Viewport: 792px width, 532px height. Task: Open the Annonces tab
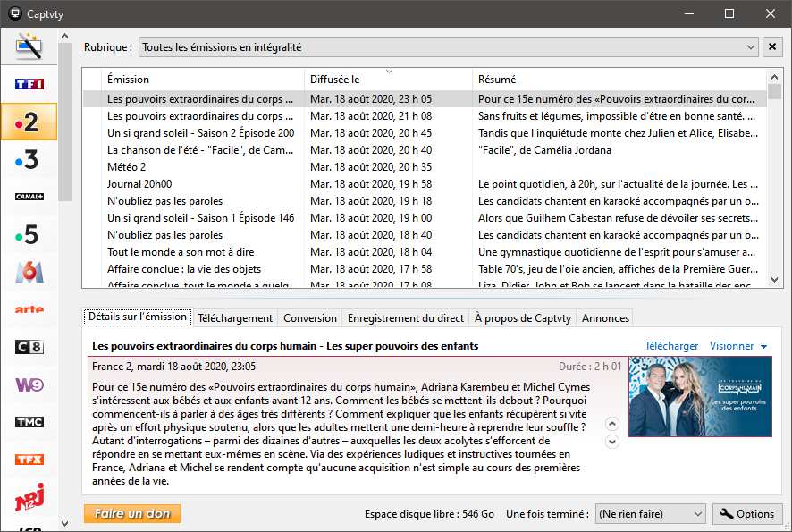tap(605, 318)
